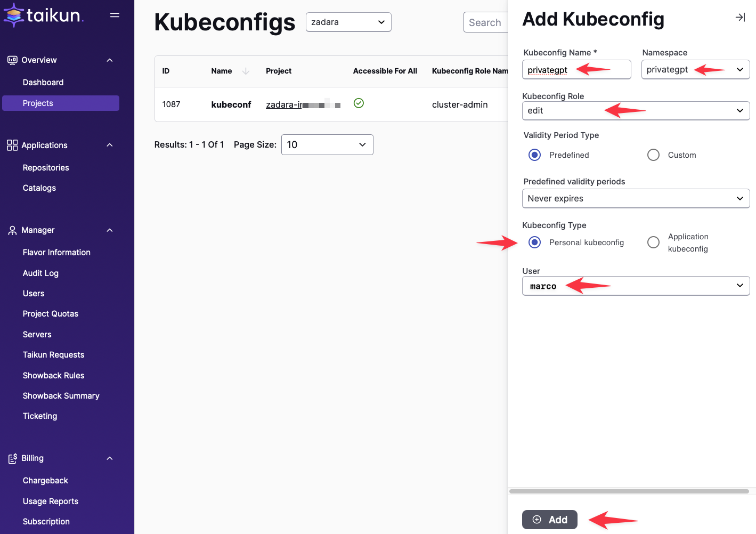Select the Custom validity period radio

[x=653, y=155]
